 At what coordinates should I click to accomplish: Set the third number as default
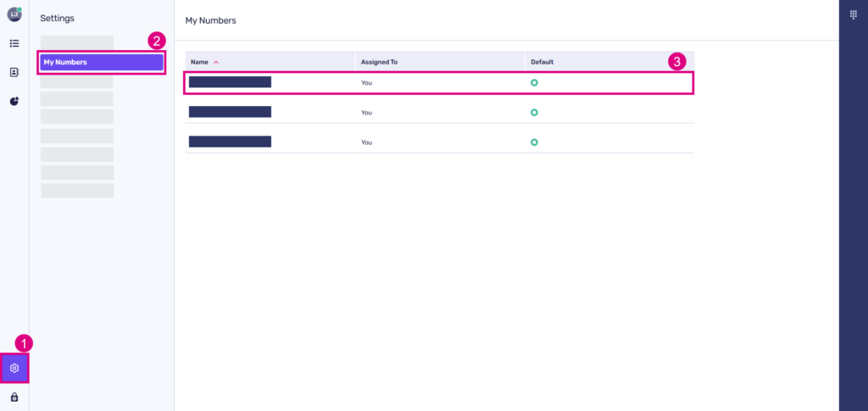click(x=534, y=142)
